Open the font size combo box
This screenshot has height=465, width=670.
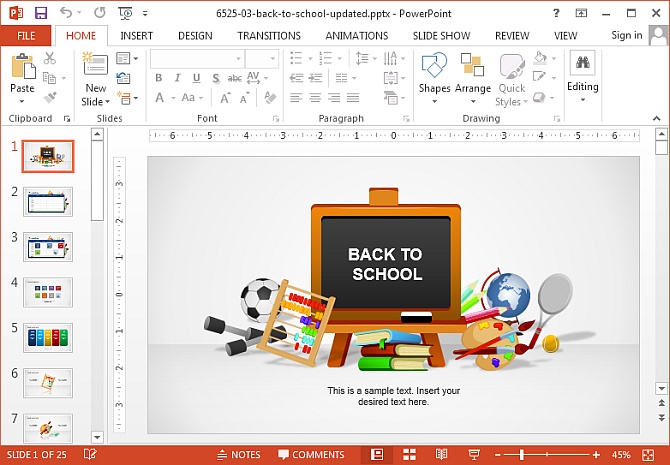click(262, 59)
